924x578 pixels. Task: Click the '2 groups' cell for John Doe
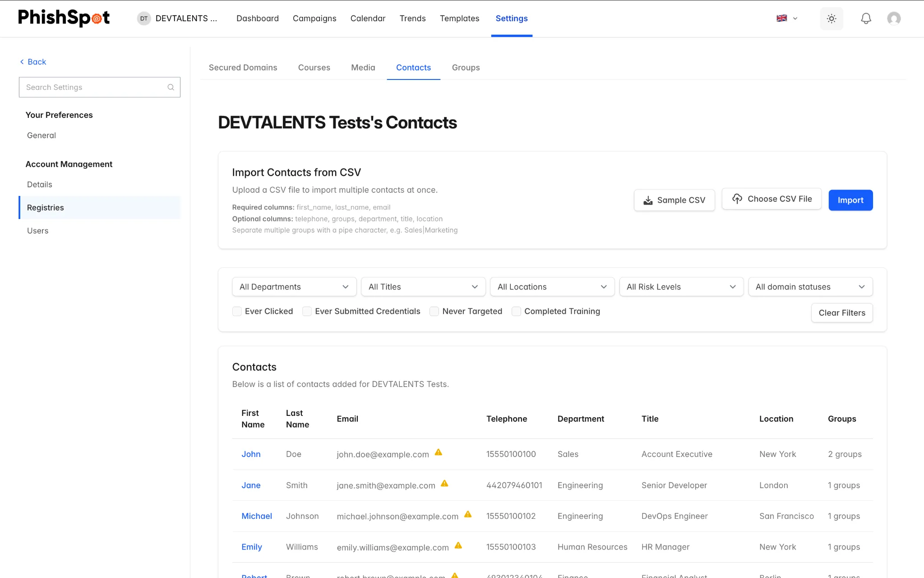845,454
